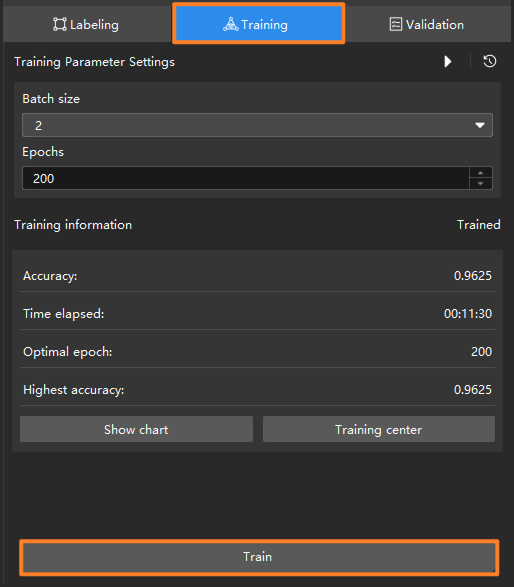
Task: Click the Trained status label
Action: pos(478,225)
